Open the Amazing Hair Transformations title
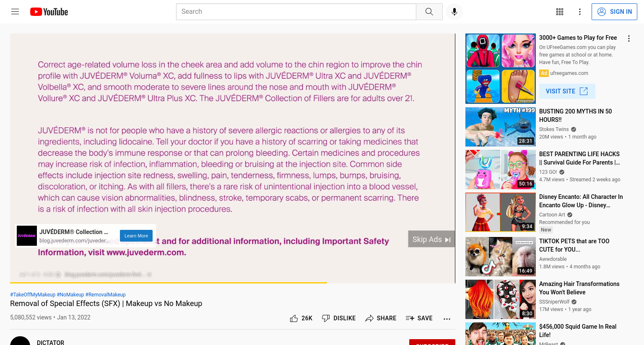Screen dimensions: 644x345 coord(579,288)
